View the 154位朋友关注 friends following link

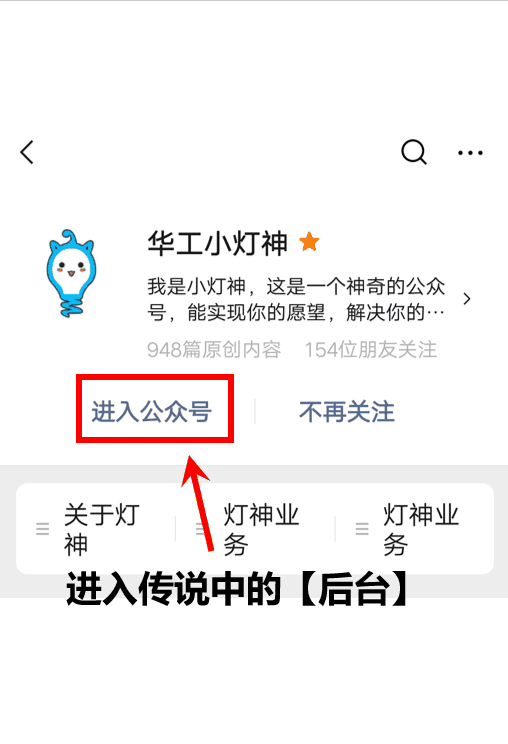(370, 350)
